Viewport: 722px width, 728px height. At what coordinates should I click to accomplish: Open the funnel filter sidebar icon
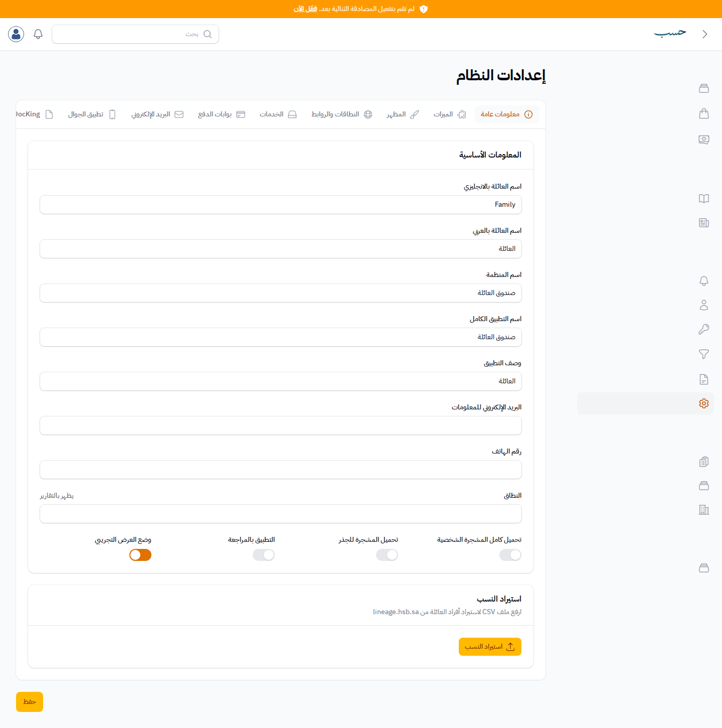(x=704, y=354)
